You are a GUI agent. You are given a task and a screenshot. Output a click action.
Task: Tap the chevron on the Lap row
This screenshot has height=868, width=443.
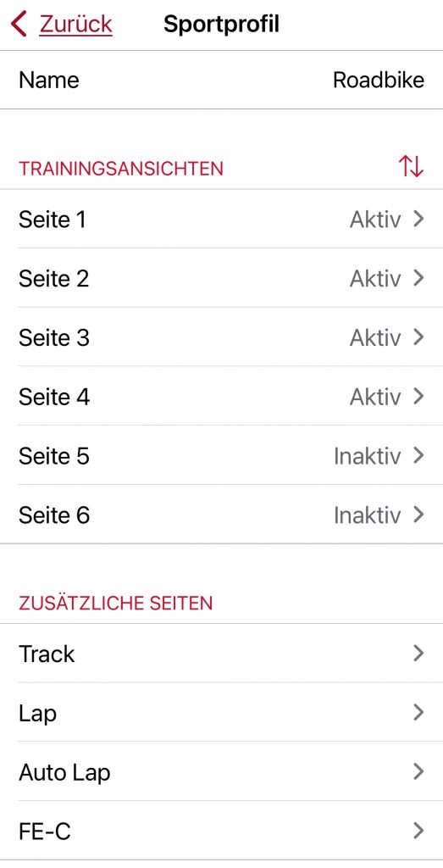click(x=418, y=712)
